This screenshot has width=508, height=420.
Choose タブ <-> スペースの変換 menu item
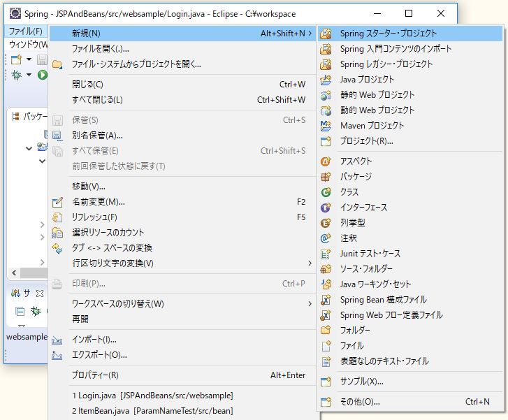tap(182, 248)
